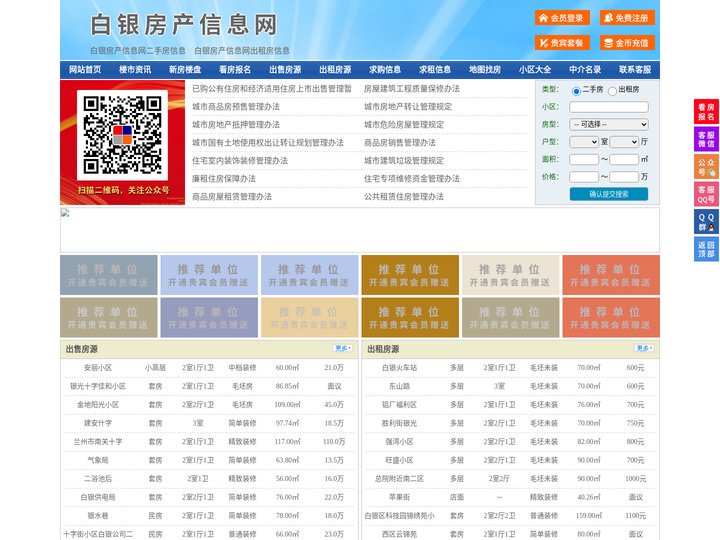Image resolution: width=720 pixels, height=540 pixels.
Task: Open the 中介名录 menu item
Action: tap(585, 70)
